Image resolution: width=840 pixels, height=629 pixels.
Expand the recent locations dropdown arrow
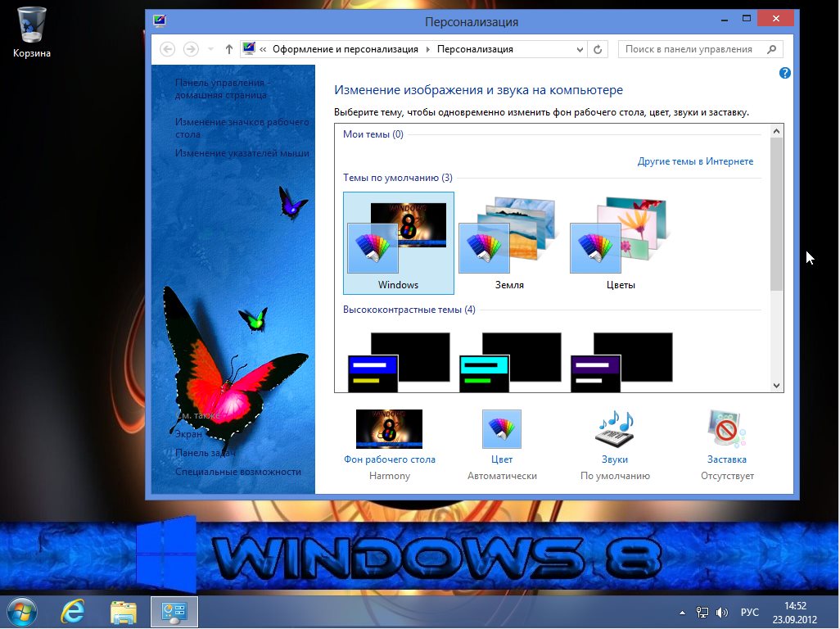(211, 49)
